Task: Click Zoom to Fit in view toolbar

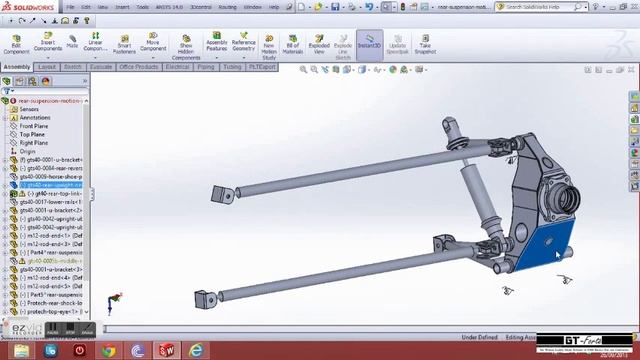Action: [x=303, y=70]
